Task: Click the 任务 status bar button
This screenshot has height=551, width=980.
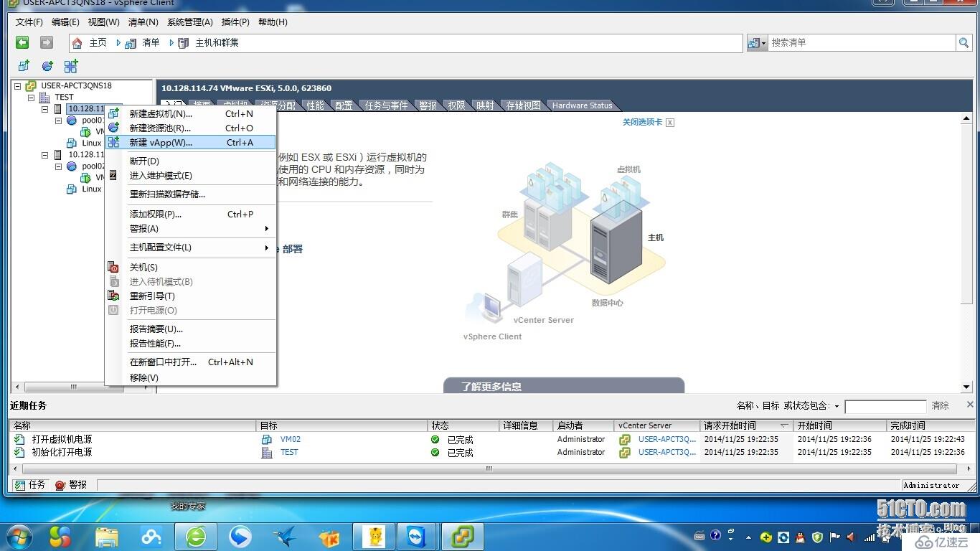Action: pos(30,485)
